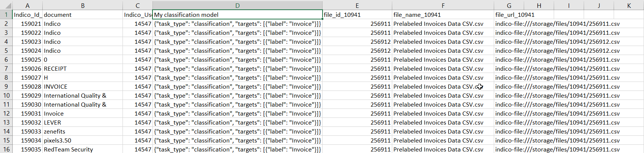Select the cell containing LEVER

coord(82,122)
